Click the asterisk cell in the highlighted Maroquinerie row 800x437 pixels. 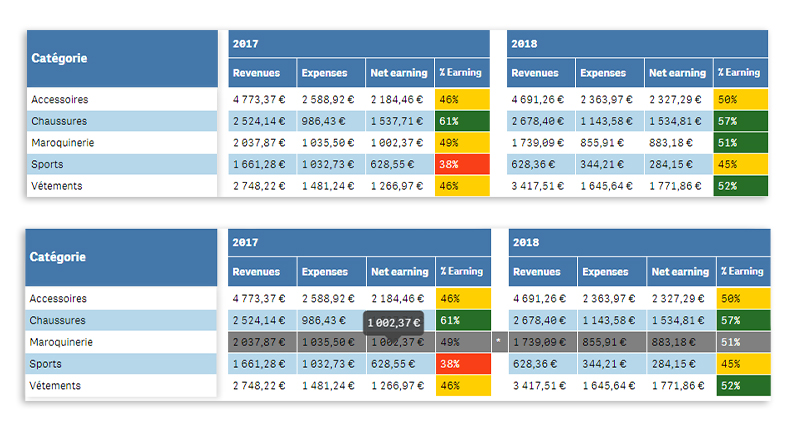pyautogui.click(x=499, y=342)
